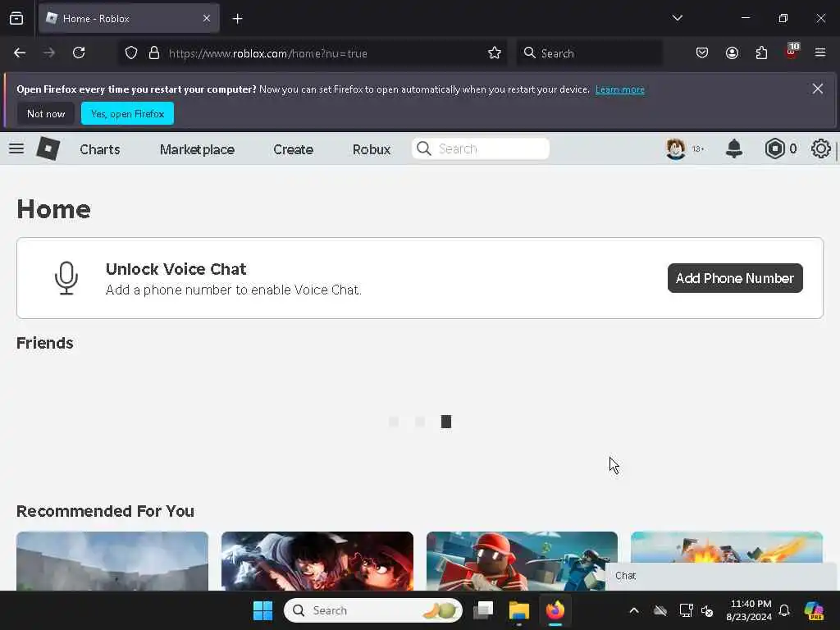The image size is (840, 630).
Task: Click the Firefox toolbar search box
Action: pos(589,53)
